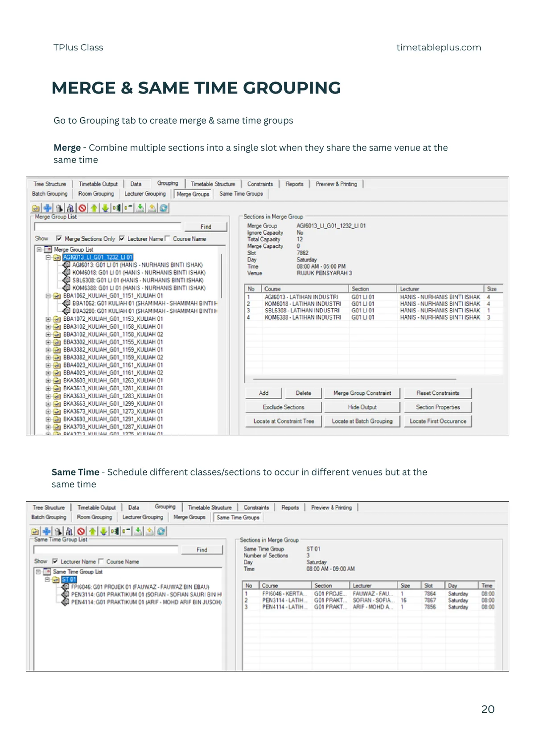Click tray icon with yellow up arrow, Merge Groups toolbar
Image resolution: width=535 pixels, height=756 pixels.
coord(152,208)
